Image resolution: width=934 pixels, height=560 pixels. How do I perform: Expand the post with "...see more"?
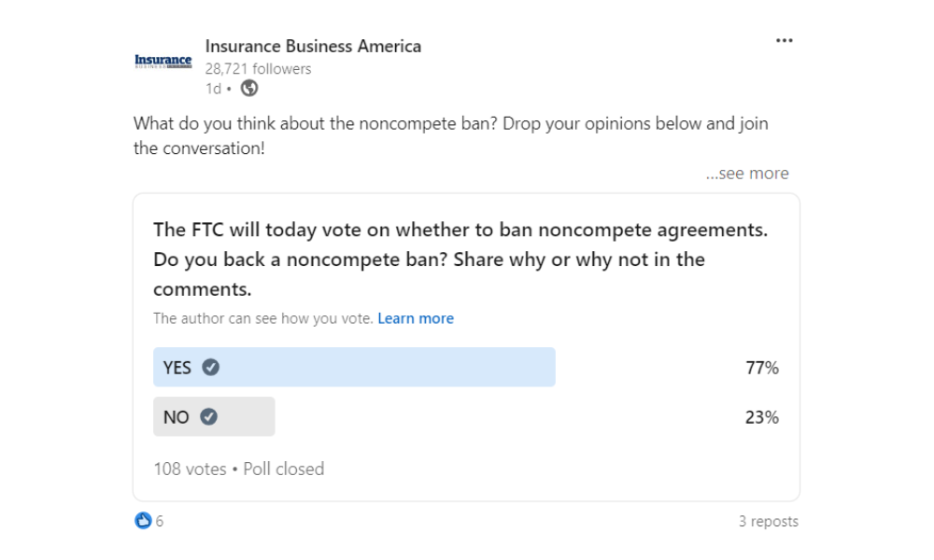[x=747, y=174]
